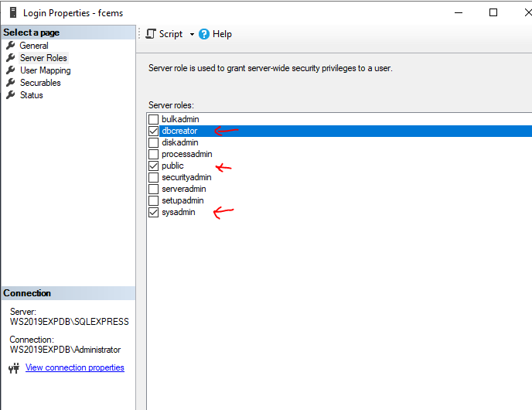
Task: Toggle the public role checkbox
Action: coord(154,166)
